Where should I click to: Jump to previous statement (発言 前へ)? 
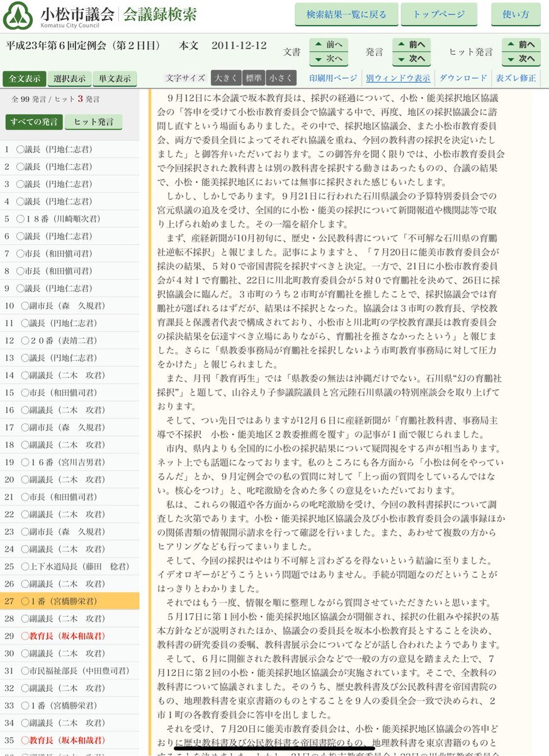(412, 45)
